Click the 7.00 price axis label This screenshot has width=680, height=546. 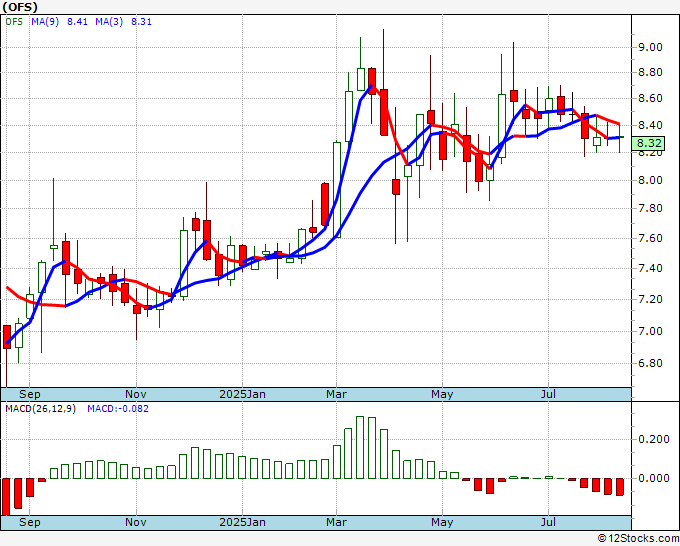click(x=651, y=331)
